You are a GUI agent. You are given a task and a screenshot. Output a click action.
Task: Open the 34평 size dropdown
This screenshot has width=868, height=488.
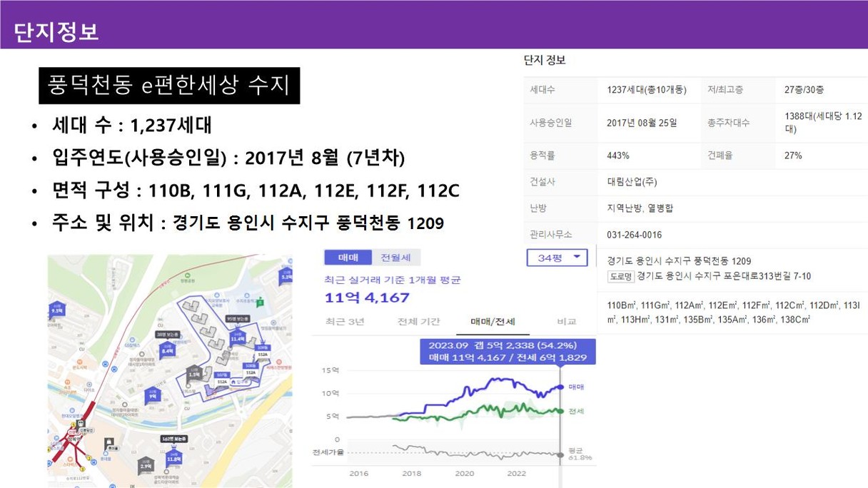pos(557,258)
